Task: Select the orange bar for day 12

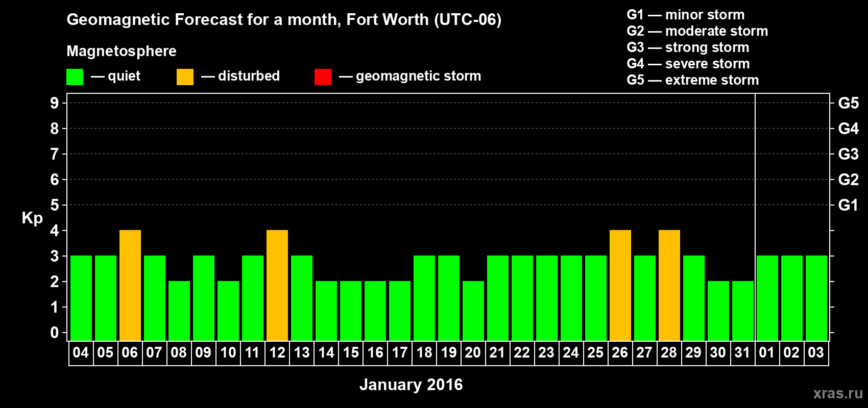Action: pos(277,286)
